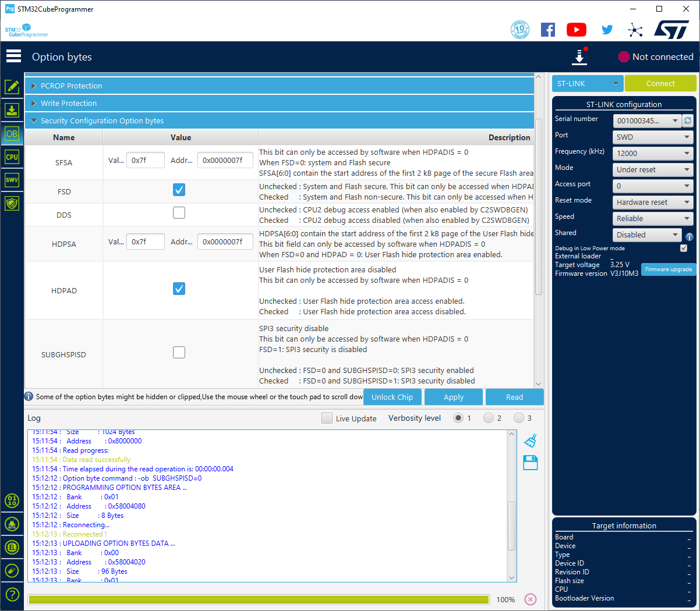The image size is (700, 611).
Task: Enable the DDS checkbox
Action: 179,212
